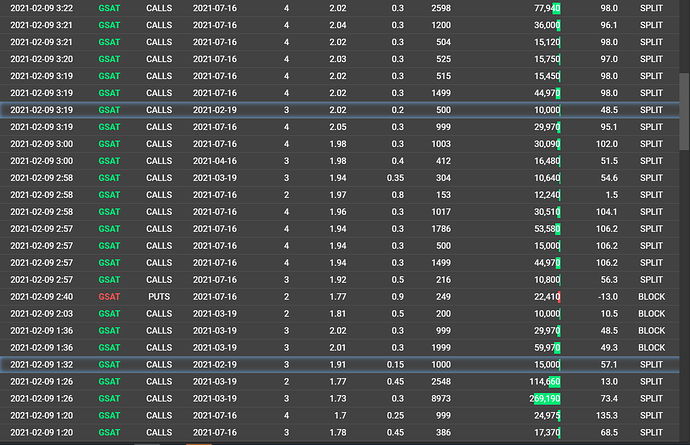Click the premium value 59,970
The height and width of the screenshot is (445, 690).
pyautogui.click(x=547, y=348)
